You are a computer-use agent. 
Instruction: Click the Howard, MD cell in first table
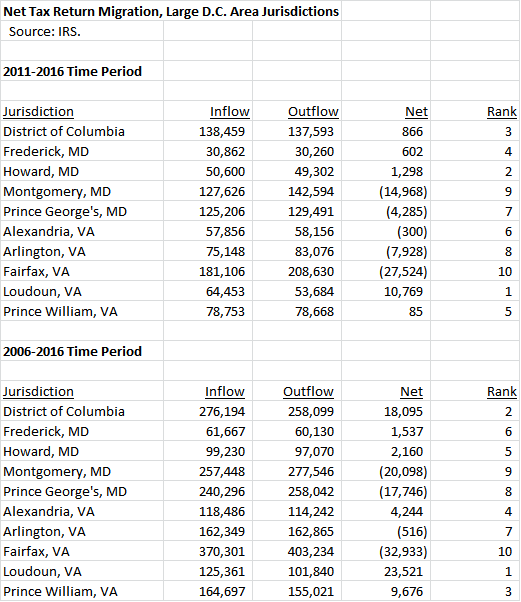tap(41, 172)
